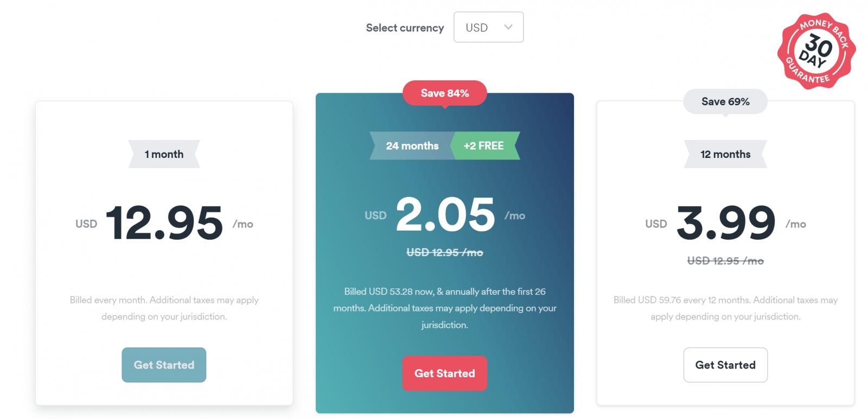
Task: Select the 12 months pricing card
Action: pyautogui.click(x=725, y=252)
